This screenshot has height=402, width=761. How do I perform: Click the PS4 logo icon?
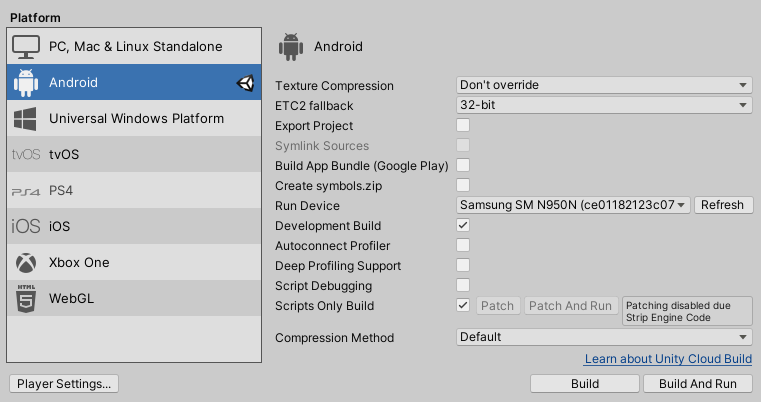tap(26, 192)
